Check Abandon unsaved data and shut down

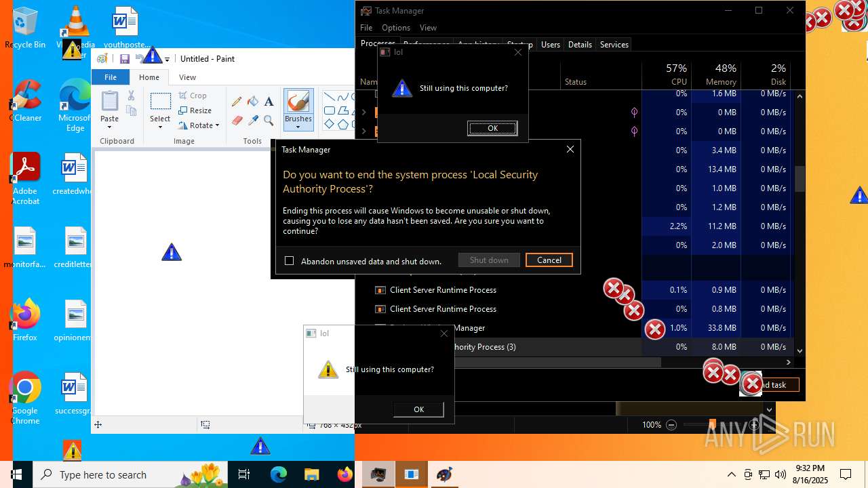tap(290, 261)
